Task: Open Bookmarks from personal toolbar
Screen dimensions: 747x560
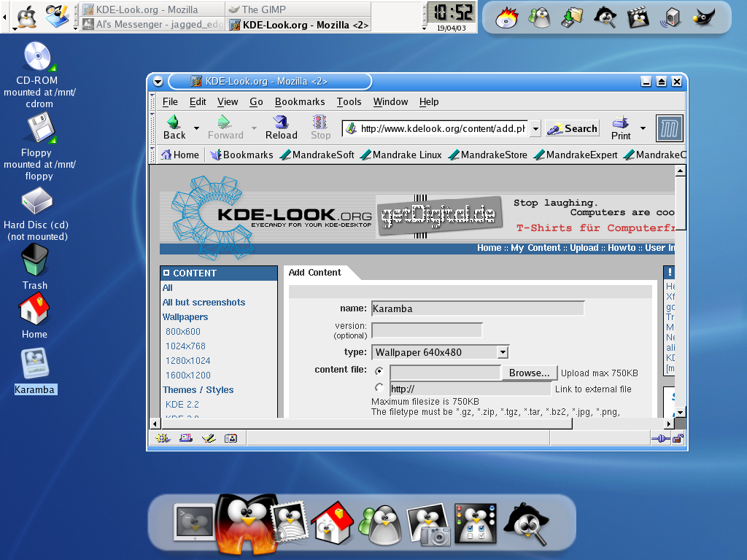Action: [242, 155]
